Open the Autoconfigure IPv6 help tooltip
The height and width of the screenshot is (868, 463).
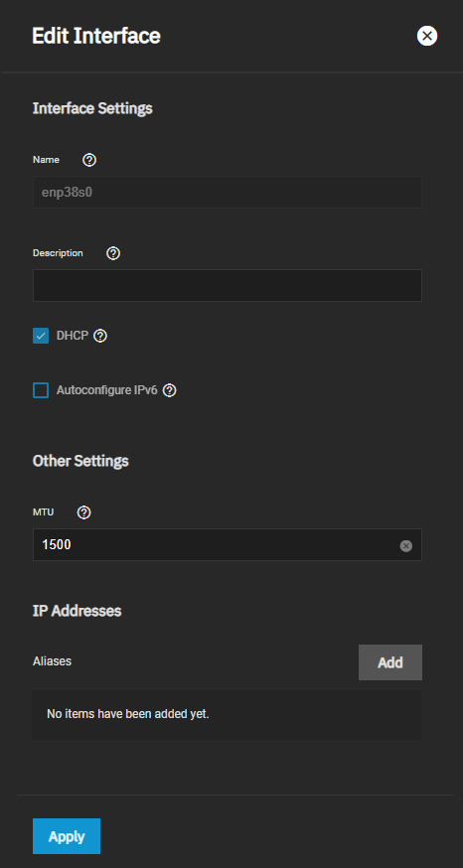coord(170,390)
